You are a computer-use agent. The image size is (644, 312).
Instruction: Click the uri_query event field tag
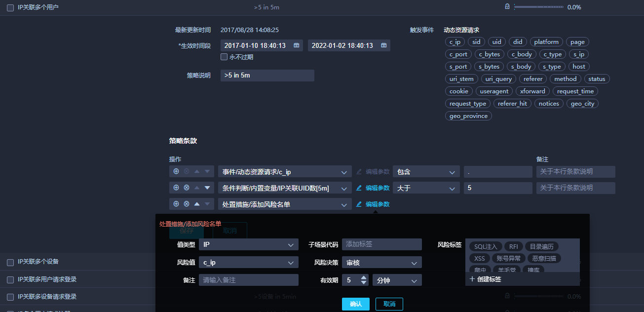(x=498, y=79)
